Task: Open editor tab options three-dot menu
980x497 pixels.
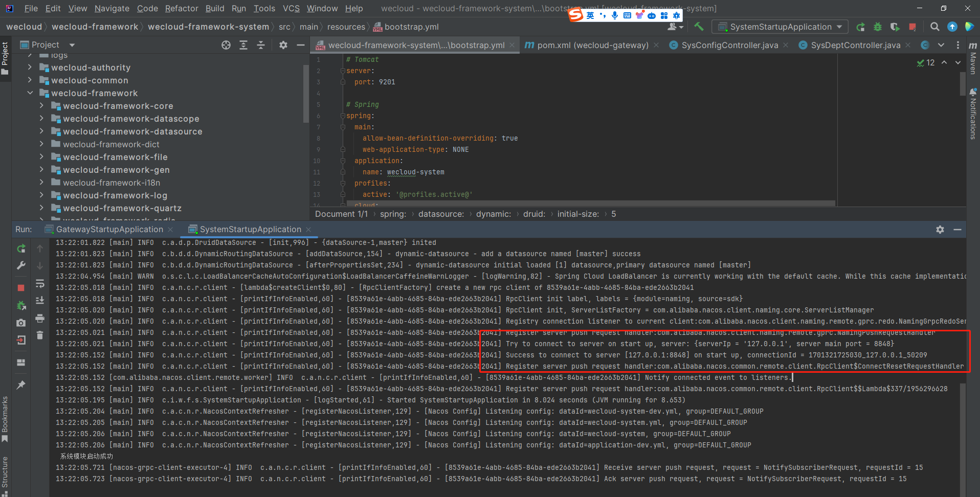Action: click(958, 45)
